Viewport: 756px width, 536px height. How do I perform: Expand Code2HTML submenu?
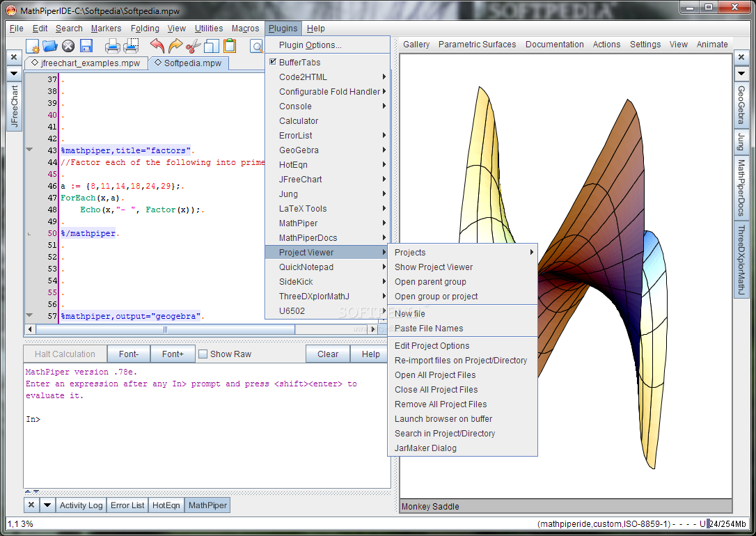tap(327, 77)
